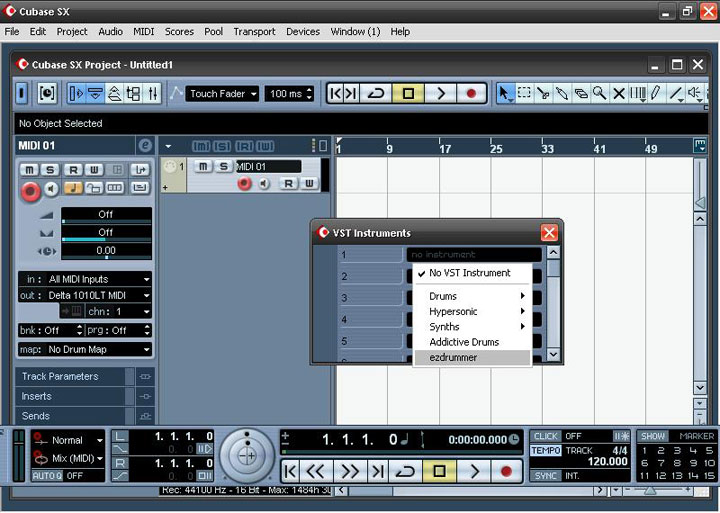This screenshot has height=513, width=720.
Task: Solo the MIDI 01 track in list
Action: [223, 166]
